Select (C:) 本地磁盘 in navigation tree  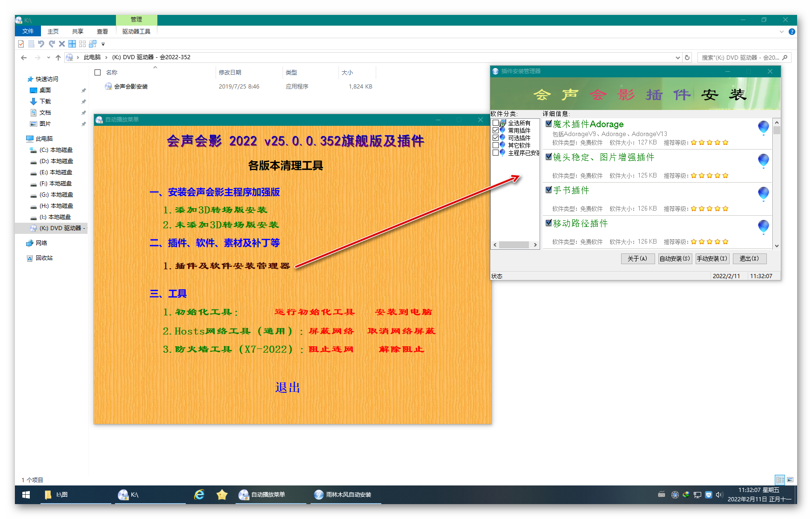pos(56,150)
